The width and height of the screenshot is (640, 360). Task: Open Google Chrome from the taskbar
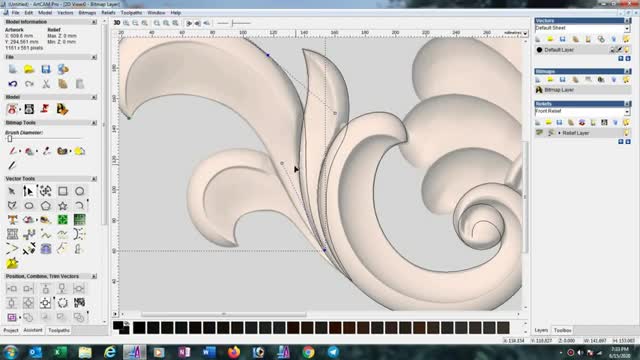[309, 352]
